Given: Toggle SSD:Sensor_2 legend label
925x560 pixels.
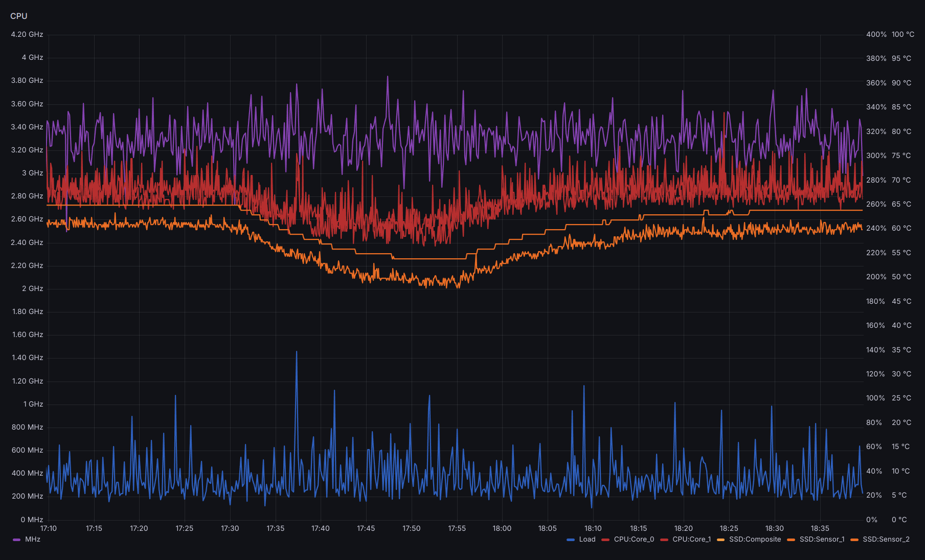Looking at the screenshot, I should (x=886, y=539).
